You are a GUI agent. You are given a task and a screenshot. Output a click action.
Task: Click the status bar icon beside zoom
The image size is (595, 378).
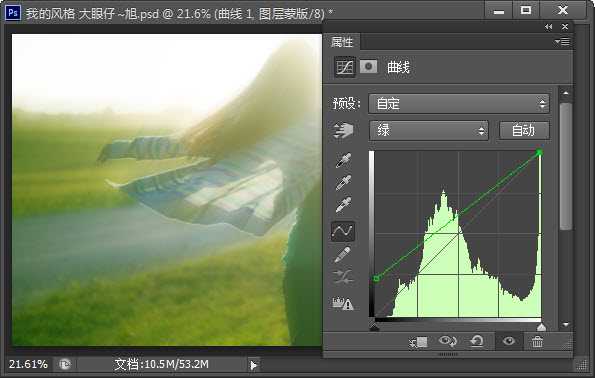coord(65,365)
